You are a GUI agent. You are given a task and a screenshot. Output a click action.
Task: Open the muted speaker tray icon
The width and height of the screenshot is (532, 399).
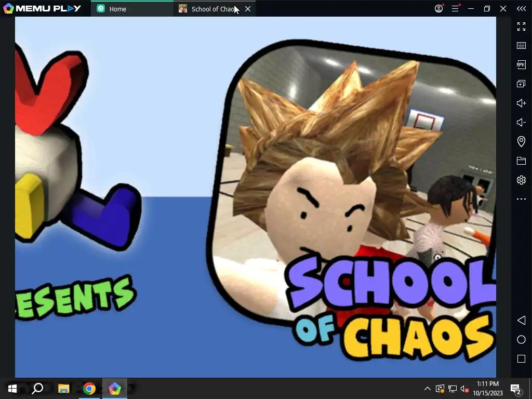coord(464,389)
